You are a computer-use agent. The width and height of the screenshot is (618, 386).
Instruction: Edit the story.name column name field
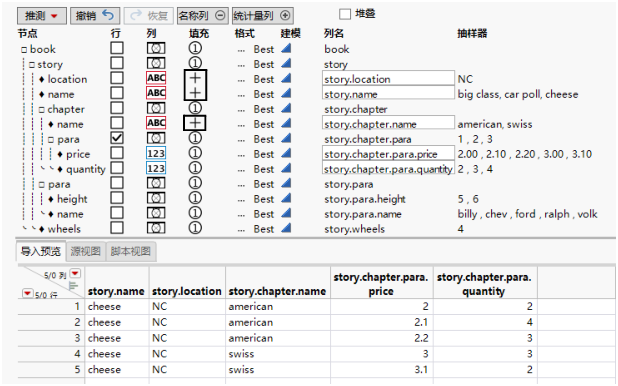(388, 93)
